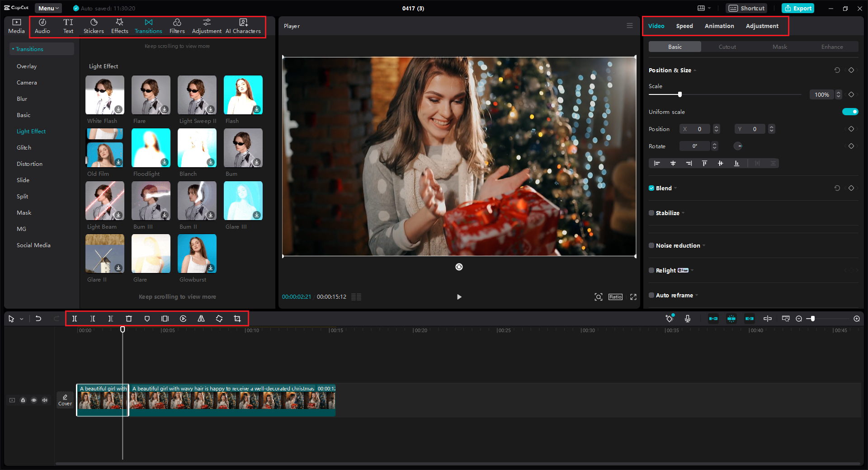Open the Crop tool
The width and height of the screenshot is (868, 470).
pos(237,319)
